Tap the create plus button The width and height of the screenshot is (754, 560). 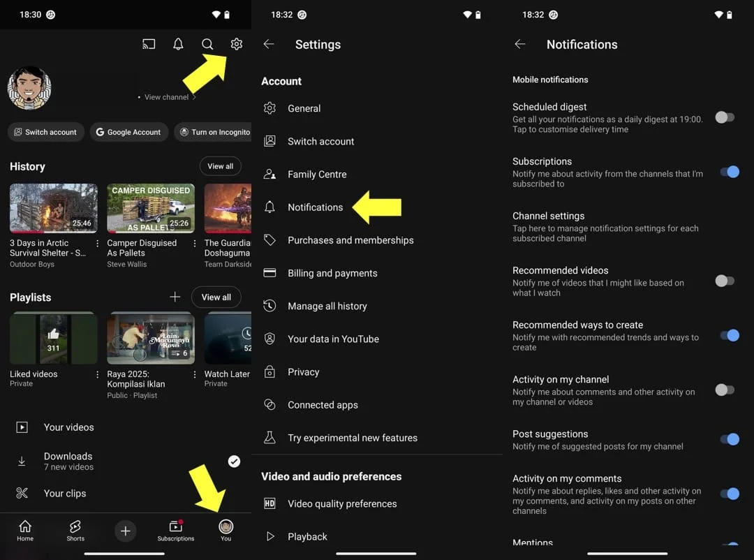(126, 531)
